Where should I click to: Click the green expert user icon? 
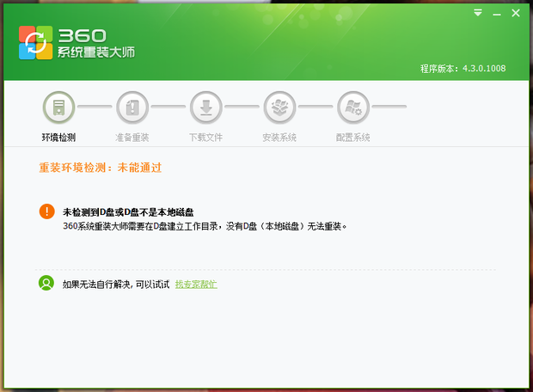[46, 283]
